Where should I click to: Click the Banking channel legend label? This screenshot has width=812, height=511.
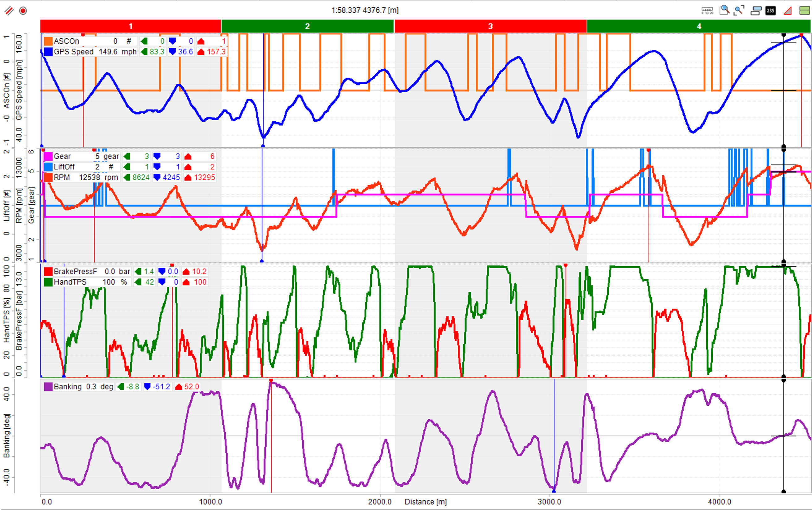click(x=67, y=387)
